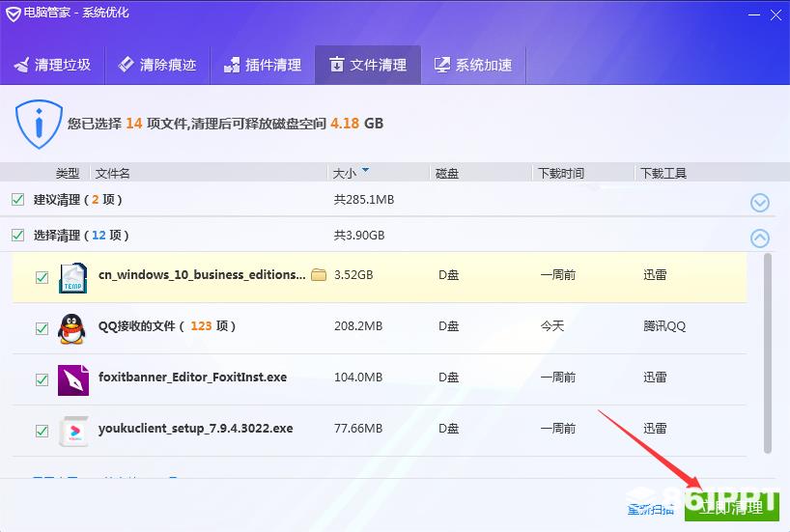Image resolution: width=790 pixels, height=532 pixels.
Task: Select cn_windows_10_business_editions file name
Action: 202,275
